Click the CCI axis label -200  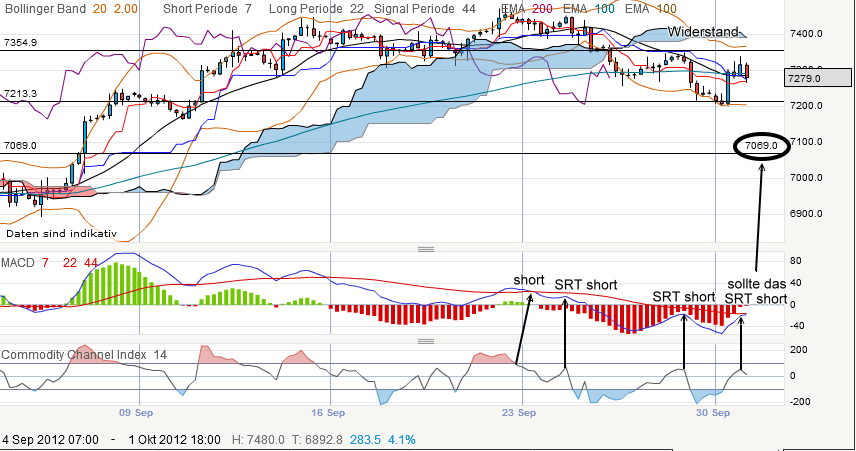coord(798,401)
